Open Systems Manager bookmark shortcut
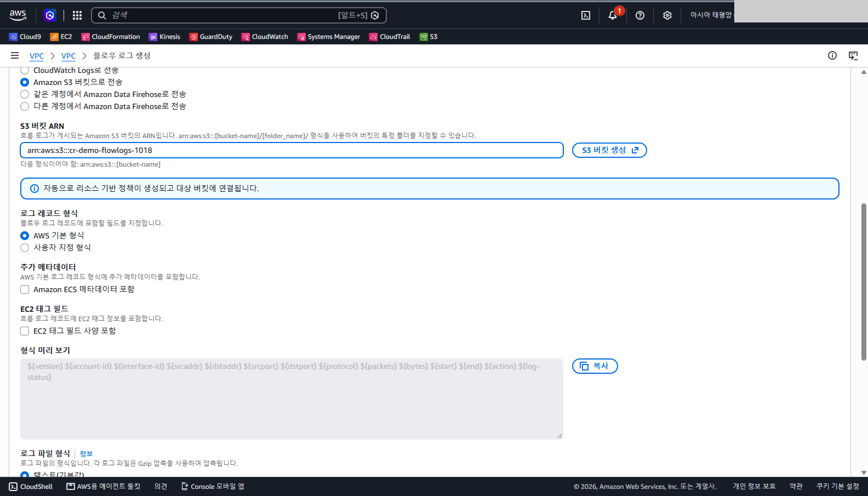 pos(329,37)
